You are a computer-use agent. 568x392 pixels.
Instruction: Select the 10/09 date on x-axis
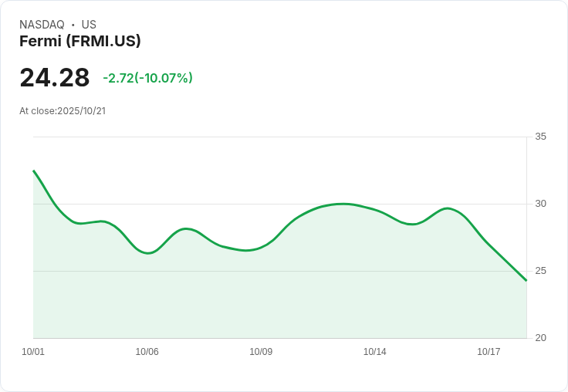(x=261, y=352)
